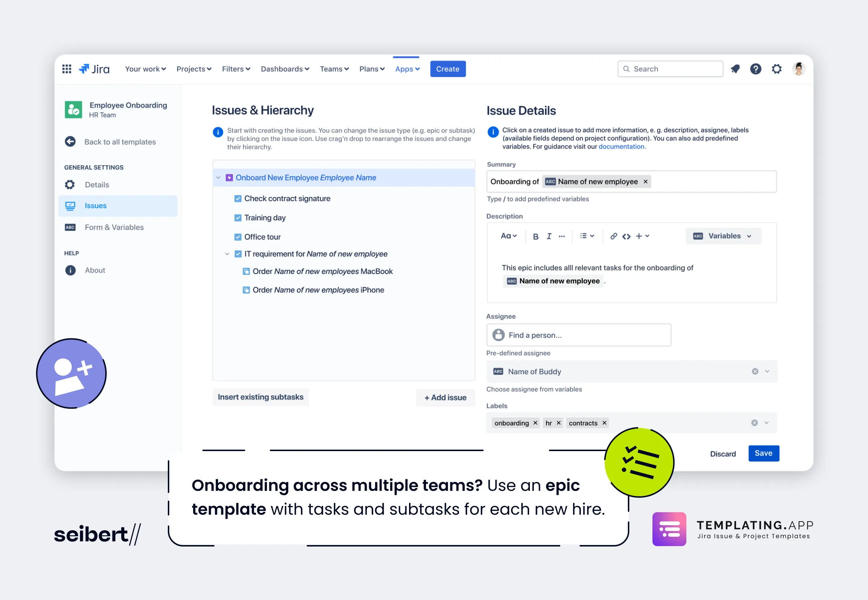
Task: Open the Projects menu
Action: click(x=194, y=69)
